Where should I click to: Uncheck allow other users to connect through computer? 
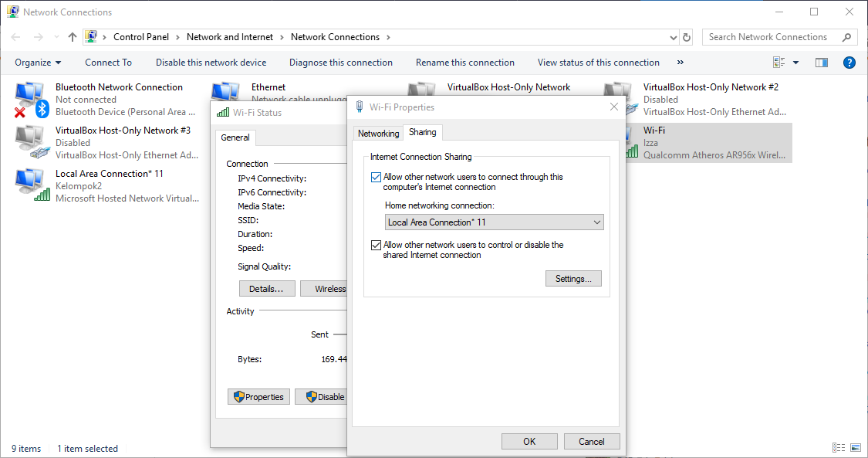[376, 177]
